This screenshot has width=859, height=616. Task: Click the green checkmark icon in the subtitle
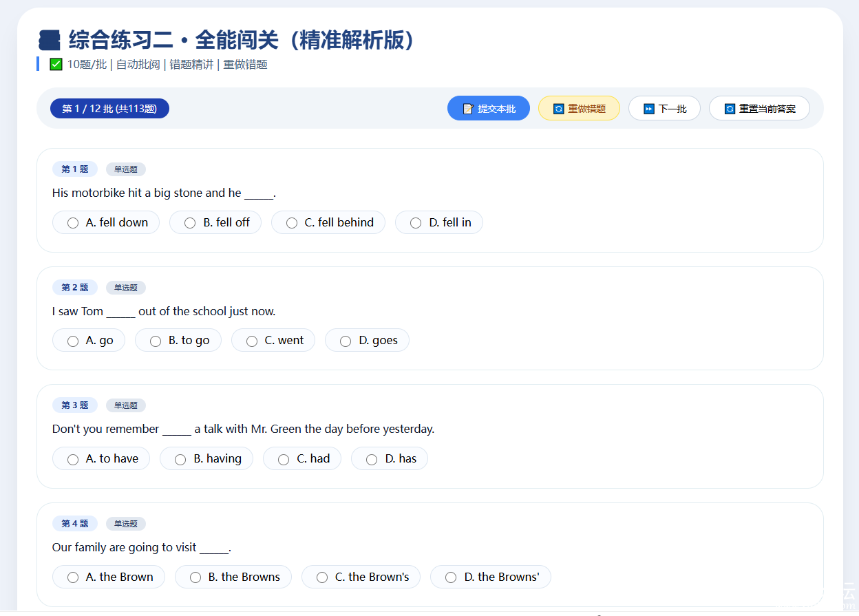[56, 65]
